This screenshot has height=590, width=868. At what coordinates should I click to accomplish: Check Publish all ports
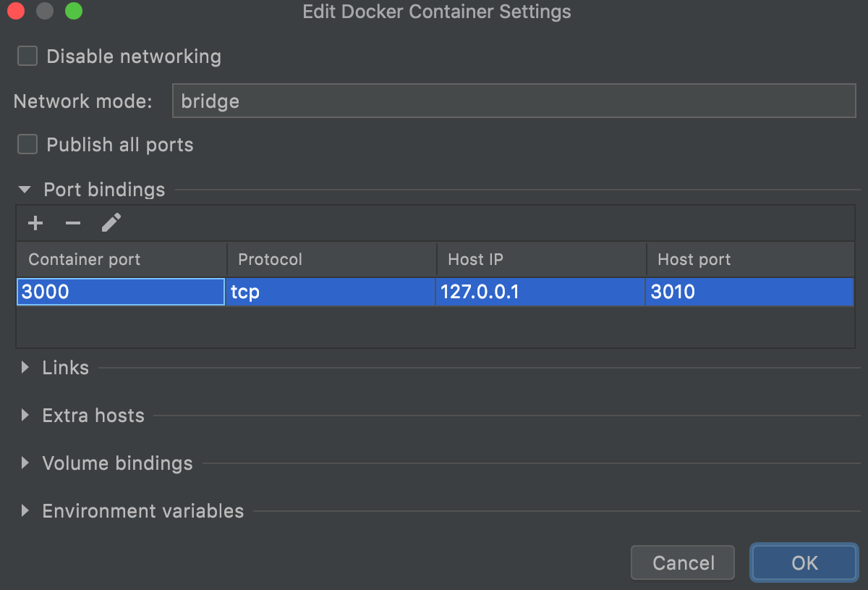pyautogui.click(x=27, y=144)
